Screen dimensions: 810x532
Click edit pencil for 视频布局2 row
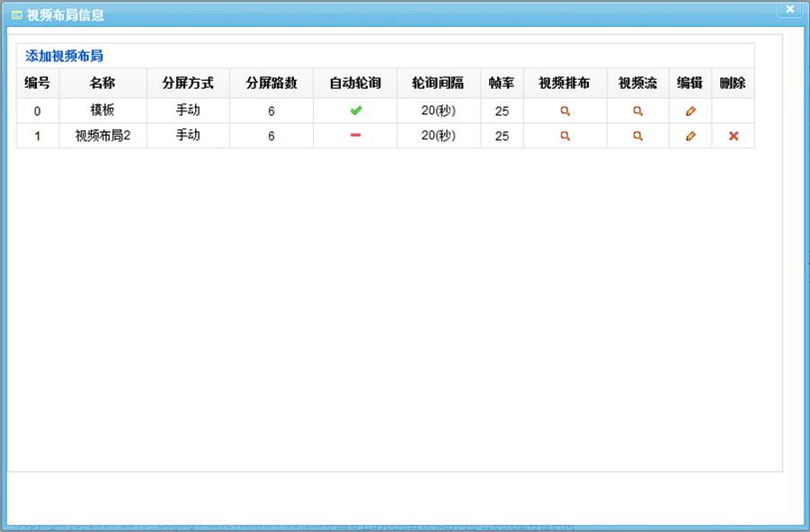tap(690, 136)
